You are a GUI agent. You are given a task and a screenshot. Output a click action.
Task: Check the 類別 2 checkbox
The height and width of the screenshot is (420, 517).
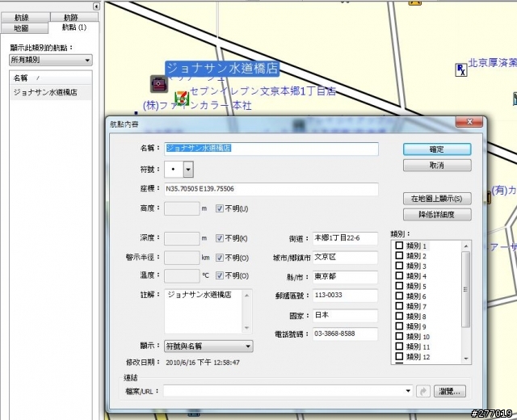[399, 255]
